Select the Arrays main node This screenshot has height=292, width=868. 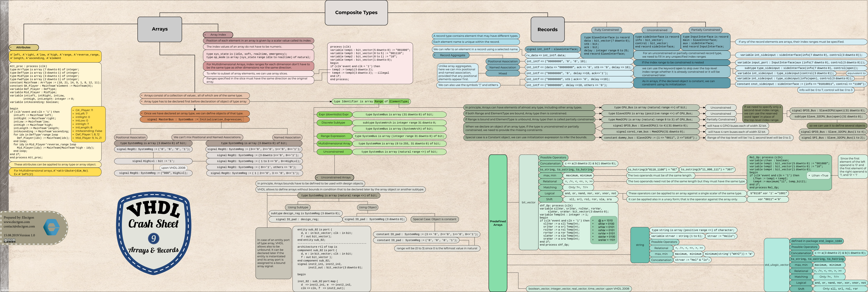click(160, 29)
